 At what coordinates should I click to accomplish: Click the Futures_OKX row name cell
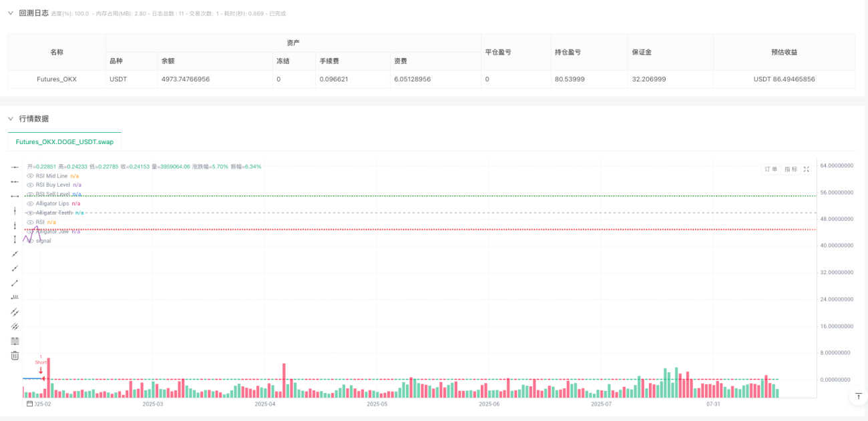click(57, 79)
